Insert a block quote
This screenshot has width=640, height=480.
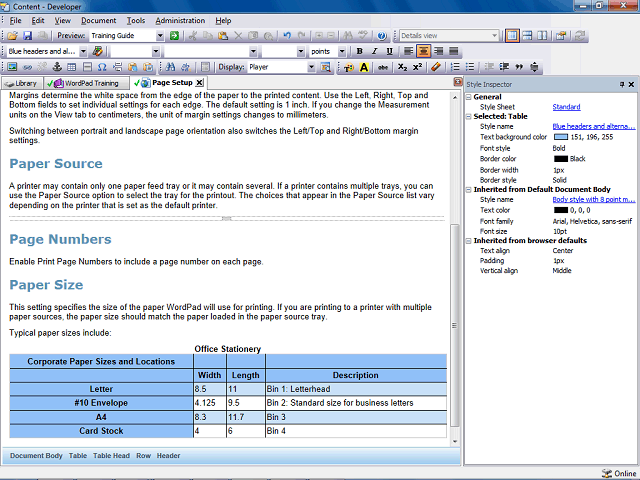pyautogui.click(x=519, y=67)
